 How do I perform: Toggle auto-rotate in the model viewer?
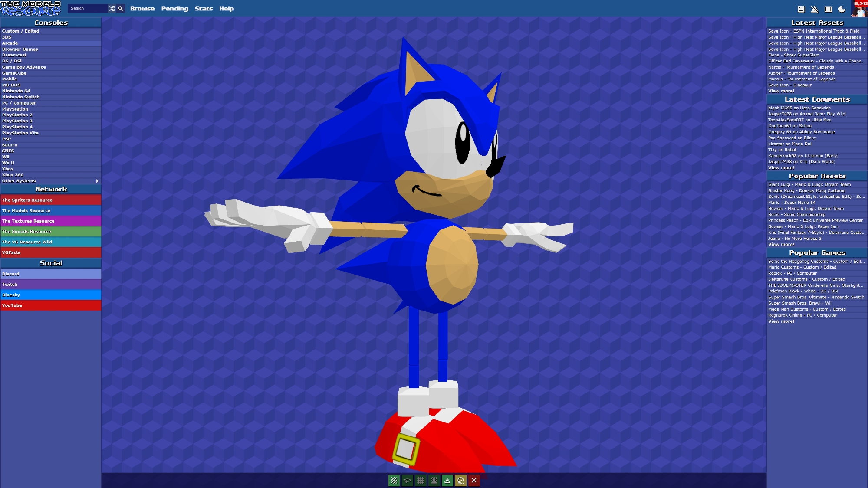click(x=407, y=480)
